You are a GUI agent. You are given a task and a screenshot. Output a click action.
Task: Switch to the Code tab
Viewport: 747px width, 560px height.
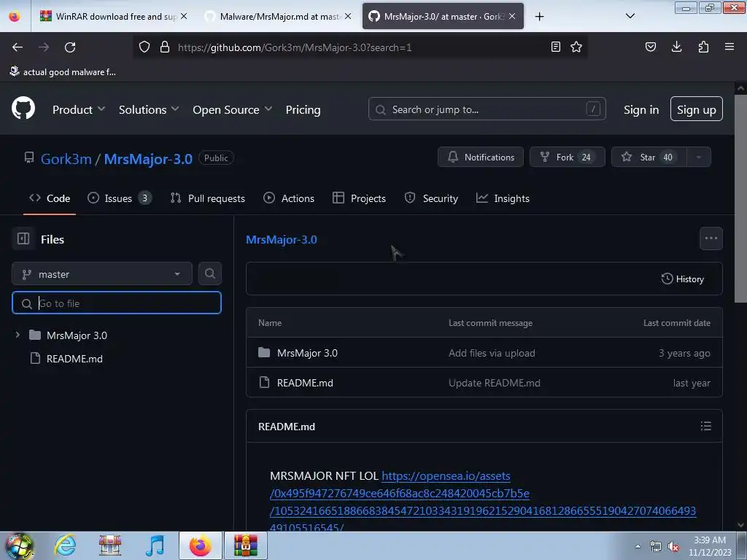50,198
